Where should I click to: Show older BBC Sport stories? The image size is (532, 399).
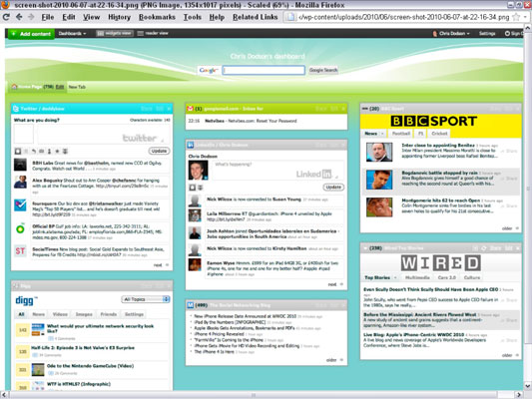click(510, 228)
